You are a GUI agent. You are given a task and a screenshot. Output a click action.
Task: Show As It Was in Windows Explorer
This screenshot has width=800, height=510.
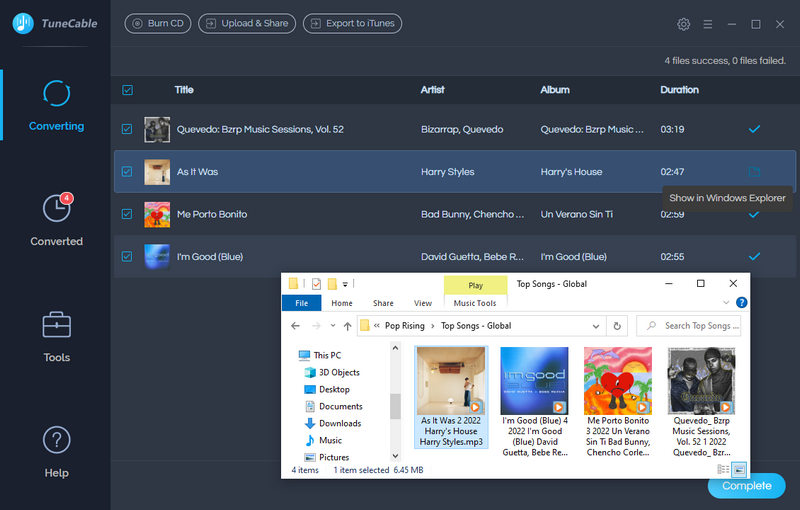(x=754, y=172)
